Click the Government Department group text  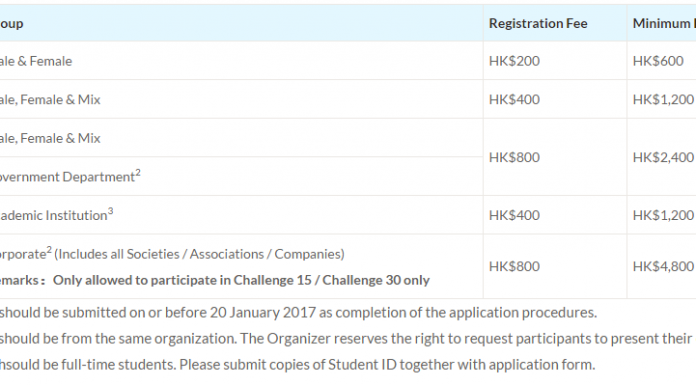tap(67, 177)
